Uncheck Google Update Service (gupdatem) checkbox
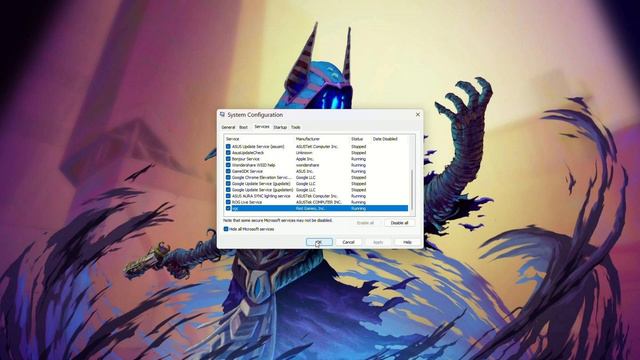The image size is (640, 360). click(228, 190)
